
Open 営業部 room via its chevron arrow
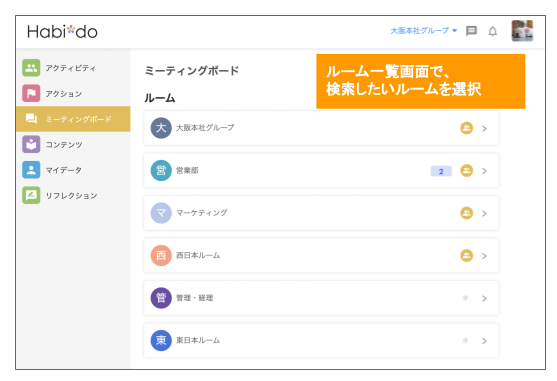(484, 171)
